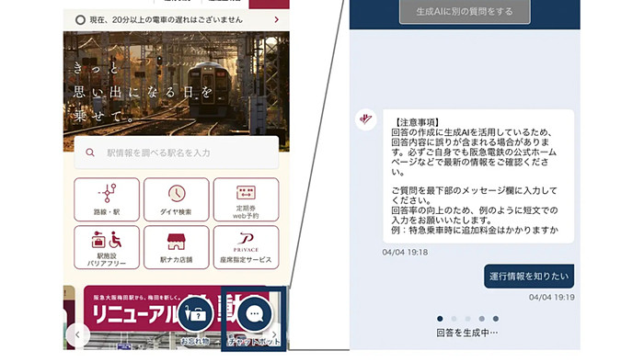644x362 pixels.
Task: Open the PRiVACE 座席指定サービス tile
Action: tap(246, 247)
